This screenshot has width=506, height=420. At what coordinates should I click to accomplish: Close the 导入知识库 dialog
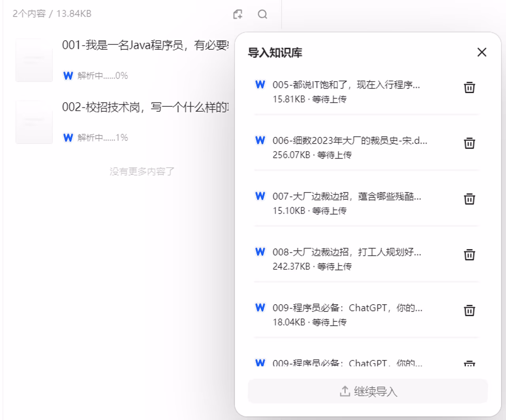pos(482,52)
